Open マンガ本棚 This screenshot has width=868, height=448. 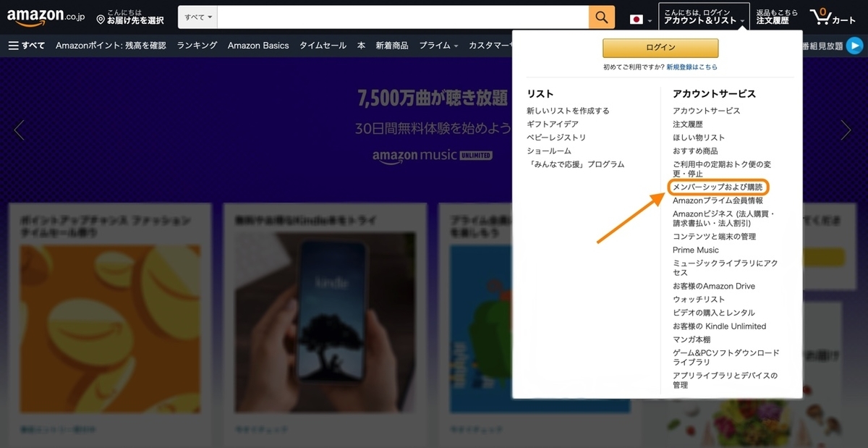[x=692, y=339]
